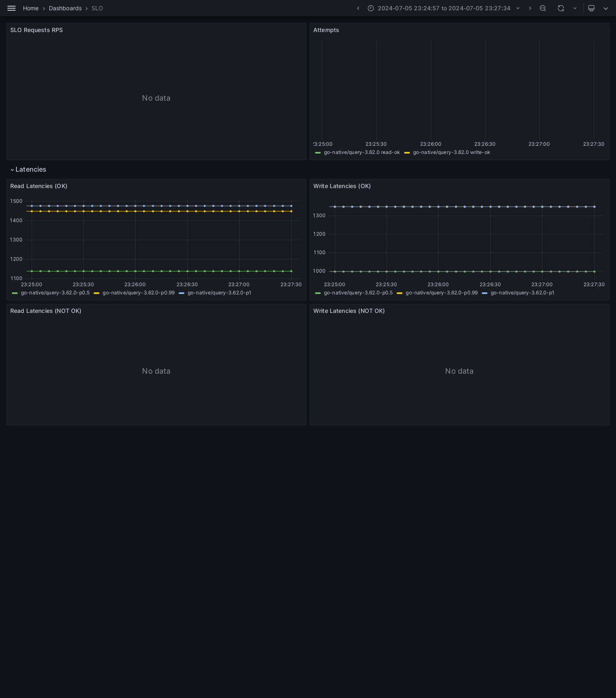Toggle p1 series in Write Latencies legend
The width and height of the screenshot is (616, 698).
click(x=522, y=293)
